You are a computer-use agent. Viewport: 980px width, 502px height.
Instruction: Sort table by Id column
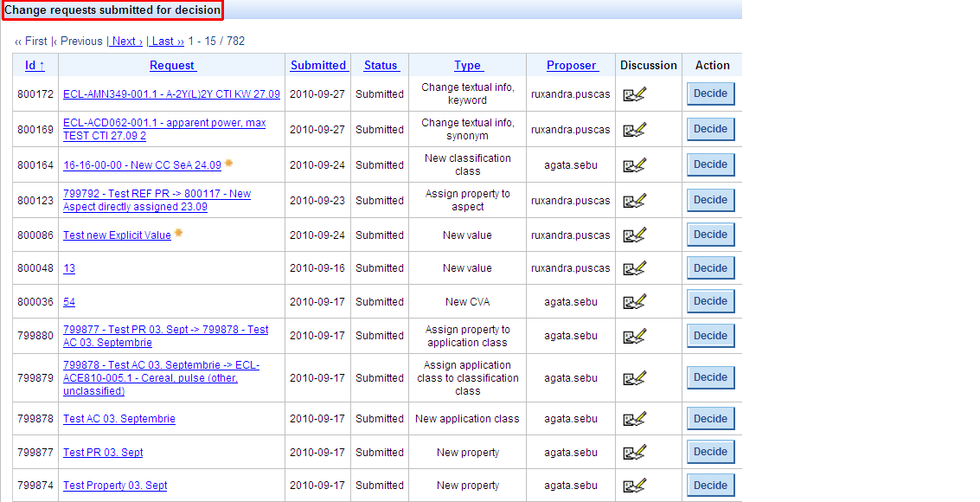[x=35, y=66]
